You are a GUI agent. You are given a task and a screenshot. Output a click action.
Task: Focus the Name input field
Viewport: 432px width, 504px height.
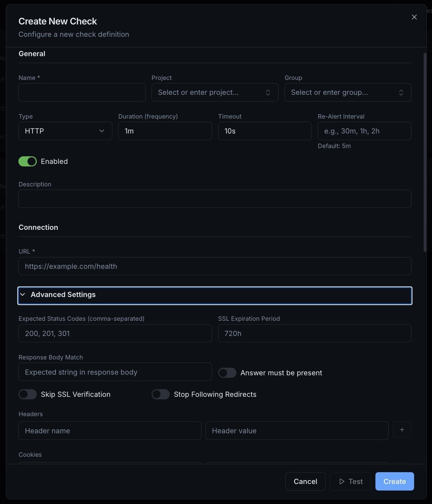click(82, 93)
